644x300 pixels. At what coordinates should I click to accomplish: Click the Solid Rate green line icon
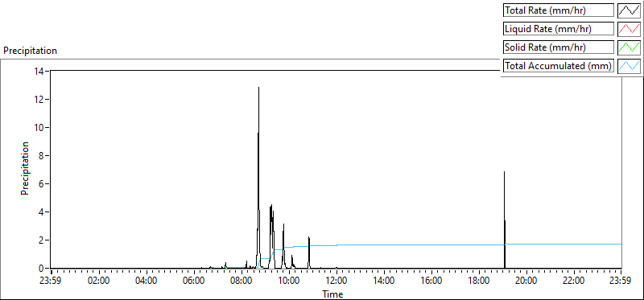click(629, 47)
